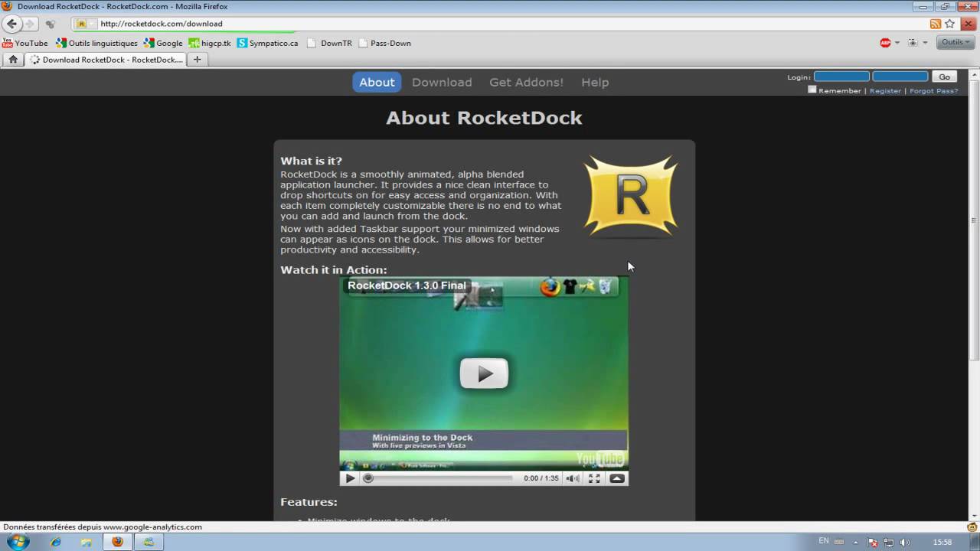The height and width of the screenshot is (551, 980).
Task: Open the Sympatico.ca bookmark
Action: tap(267, 43)
